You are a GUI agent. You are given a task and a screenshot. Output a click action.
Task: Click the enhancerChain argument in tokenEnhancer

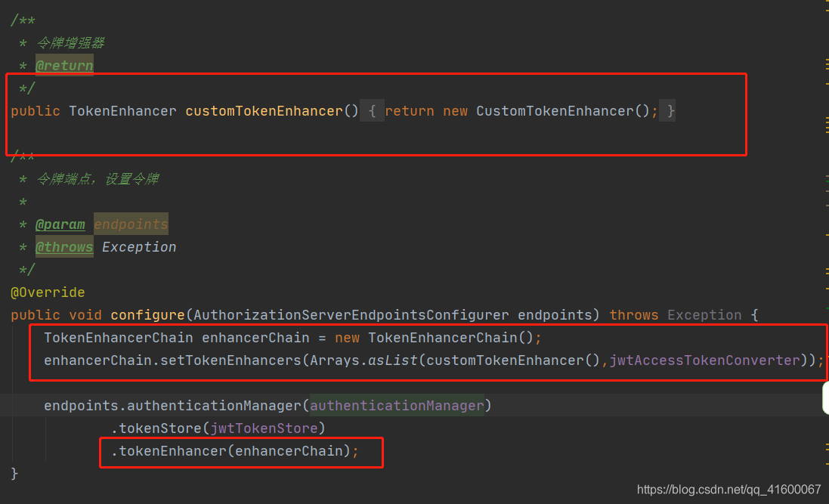[289, 451]
